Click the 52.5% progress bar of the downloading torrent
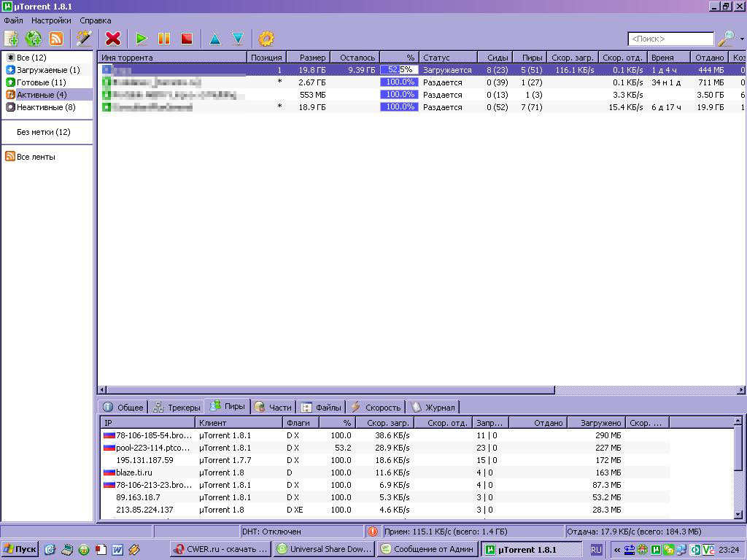 399,70
